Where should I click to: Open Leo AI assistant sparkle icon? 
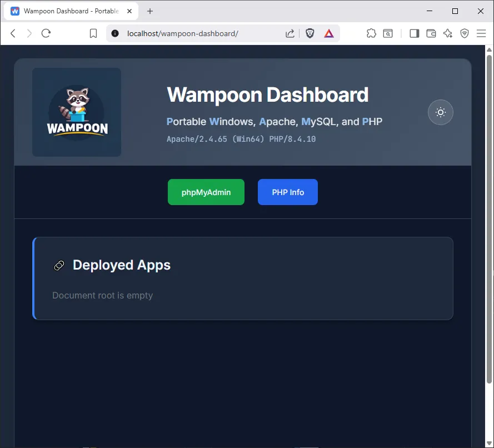pos(448,33)
